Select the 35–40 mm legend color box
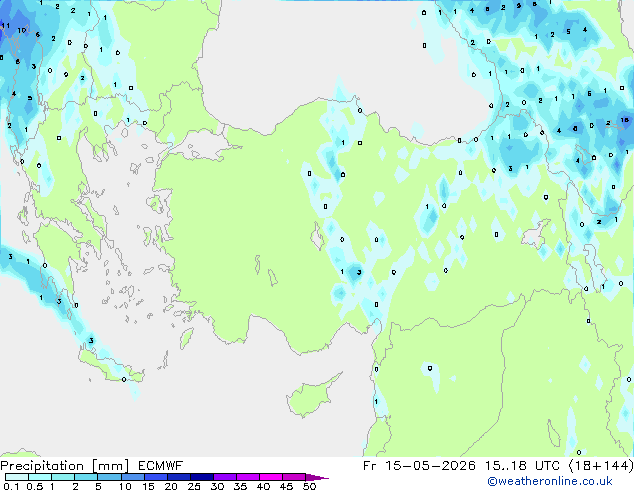634x490 pixels. click(x=248, y=477)
